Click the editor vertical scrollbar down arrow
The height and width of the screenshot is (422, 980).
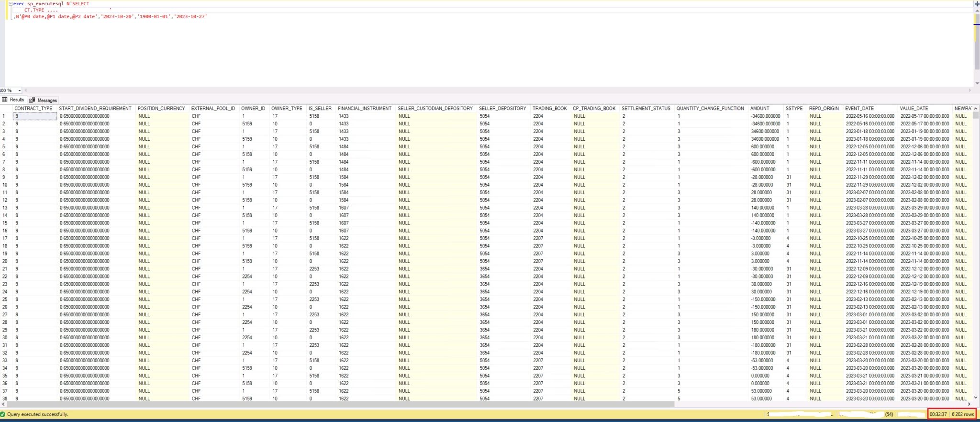(x=977, y=84)
